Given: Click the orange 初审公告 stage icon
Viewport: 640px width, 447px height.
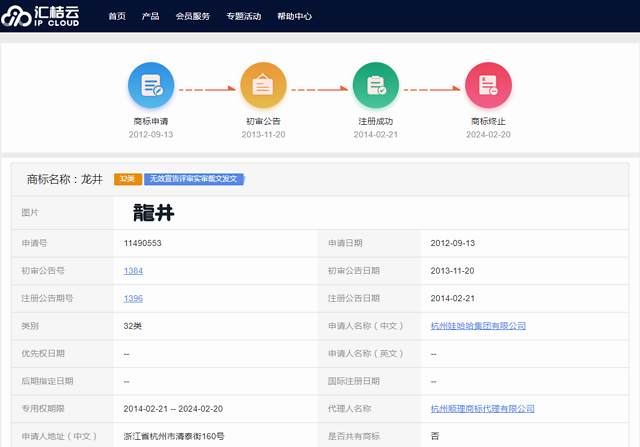Looking at the screenshot, I should tap(263, 85).
